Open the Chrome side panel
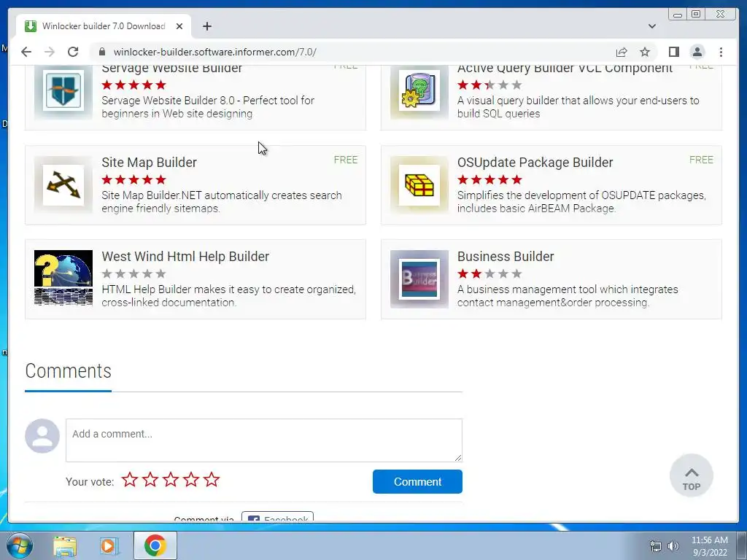 673,52
